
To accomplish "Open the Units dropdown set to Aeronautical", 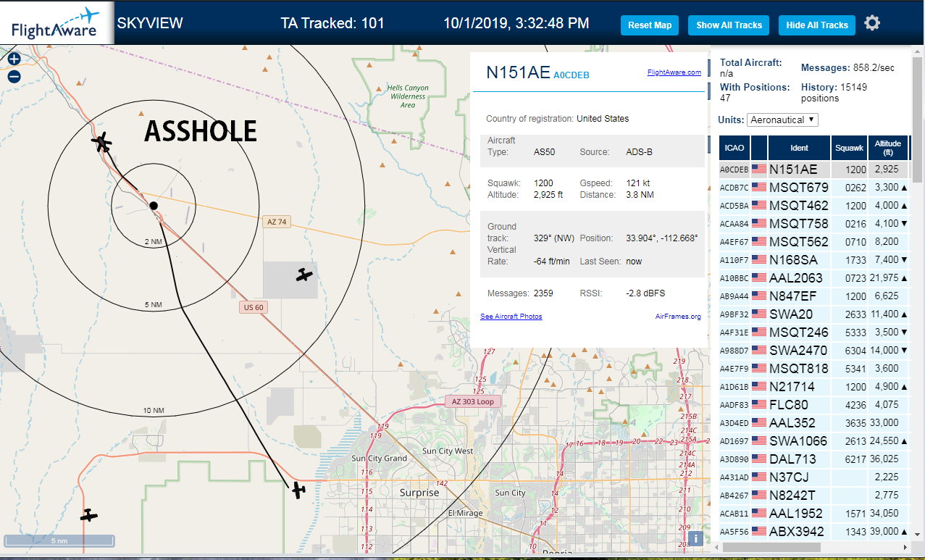I will [x=783, y=120].
